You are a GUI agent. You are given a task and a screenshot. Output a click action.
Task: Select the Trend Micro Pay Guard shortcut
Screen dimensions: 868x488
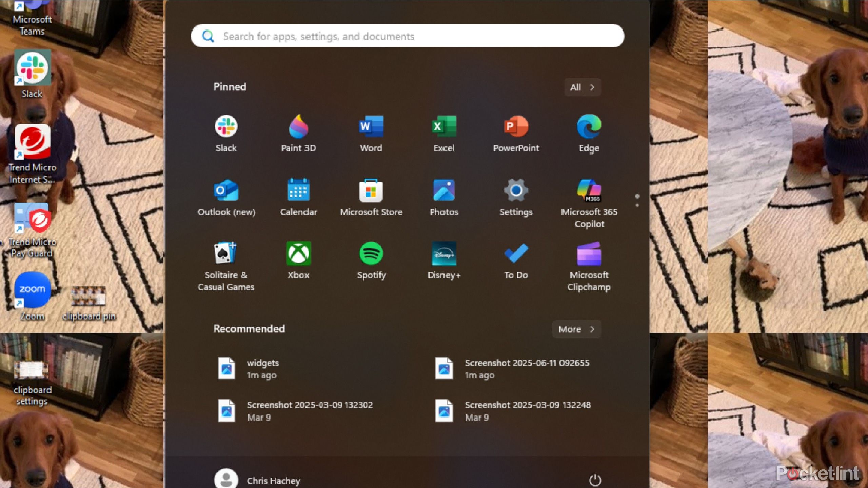tap(33, 230)
